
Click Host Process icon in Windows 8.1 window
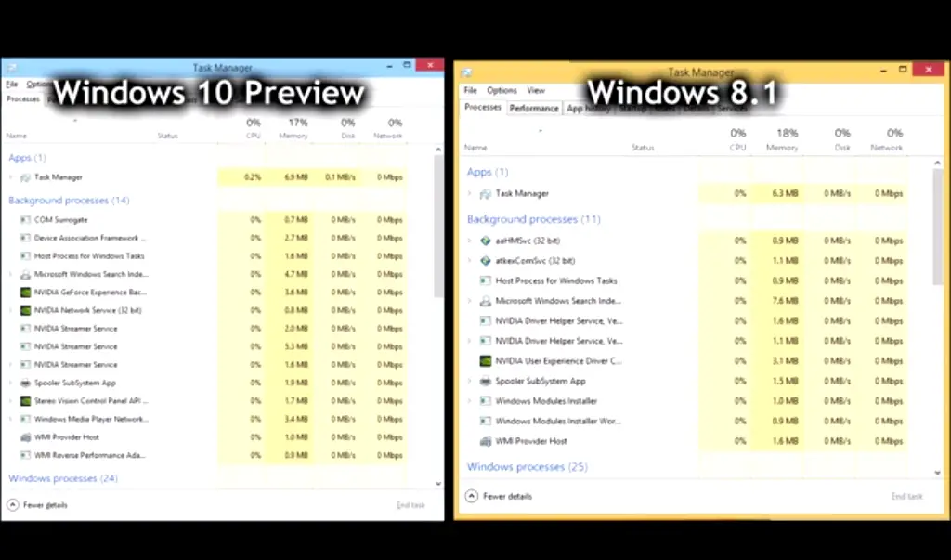[485, 280]
